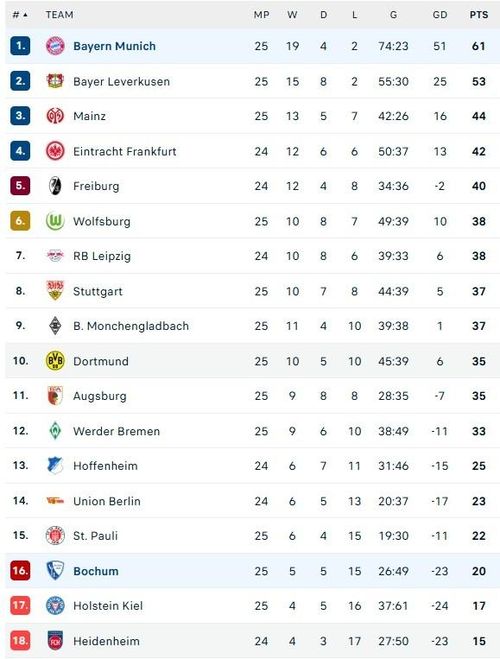Click the Bayer Leverkusen club logo

point(55,81)
